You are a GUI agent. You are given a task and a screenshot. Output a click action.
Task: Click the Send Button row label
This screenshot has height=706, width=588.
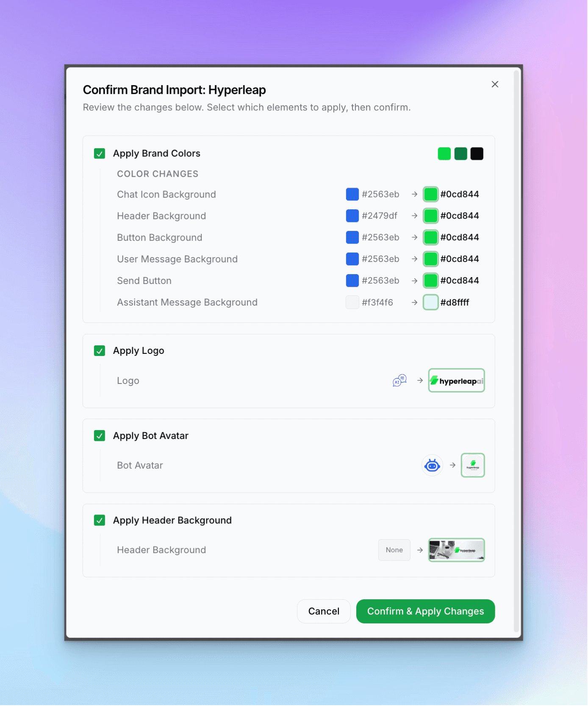coord(144,281)
